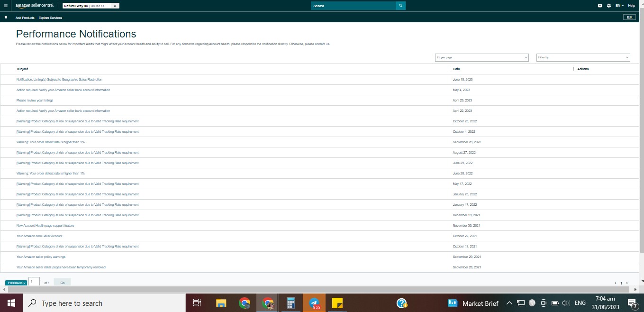This screenshot has height=312, width=644.
Task: Open the Geographic Sales Restriction notification
Action: coord(59,80)
